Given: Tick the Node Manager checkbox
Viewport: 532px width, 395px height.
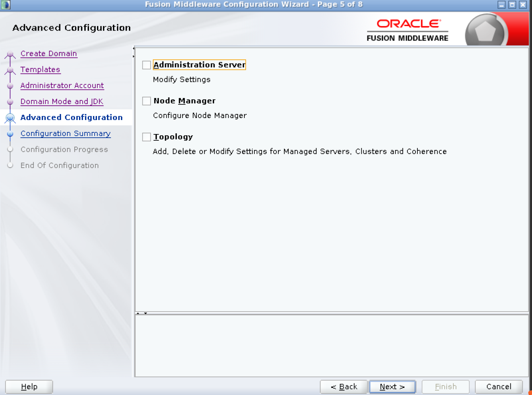Looking at the screenshot, I should (146, 101).
